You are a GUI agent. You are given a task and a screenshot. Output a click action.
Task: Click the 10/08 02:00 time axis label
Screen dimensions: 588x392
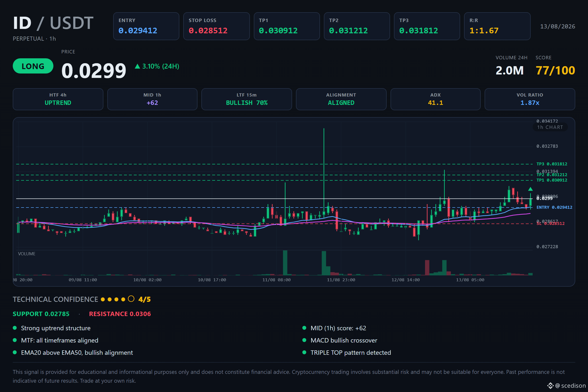click(x=147, y=280)
